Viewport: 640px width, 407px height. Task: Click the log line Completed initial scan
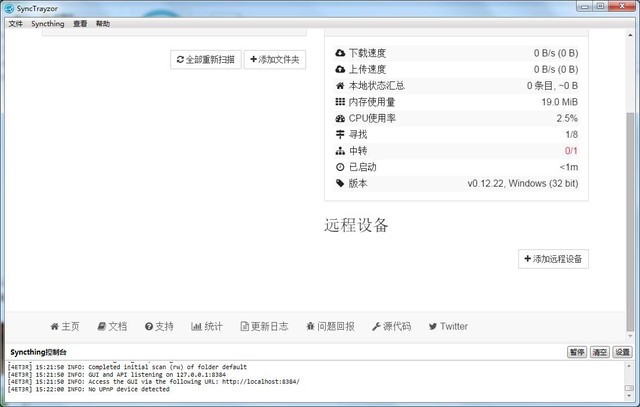pos(127,367)
